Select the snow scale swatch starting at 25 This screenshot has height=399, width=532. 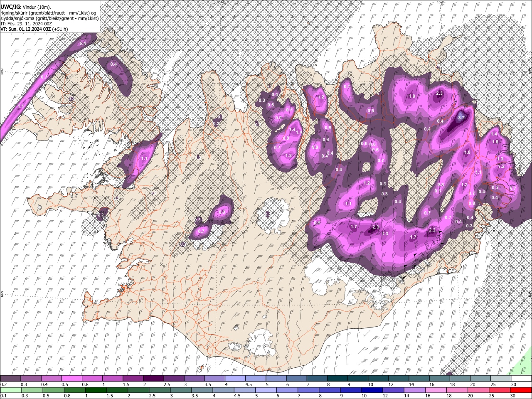coord(500,378)
